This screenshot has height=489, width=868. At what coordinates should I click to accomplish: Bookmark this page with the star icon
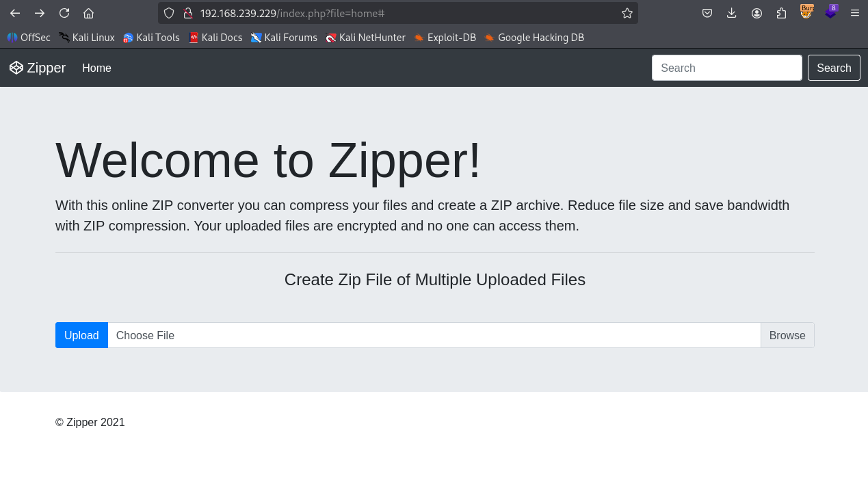(x=627, y=13)
